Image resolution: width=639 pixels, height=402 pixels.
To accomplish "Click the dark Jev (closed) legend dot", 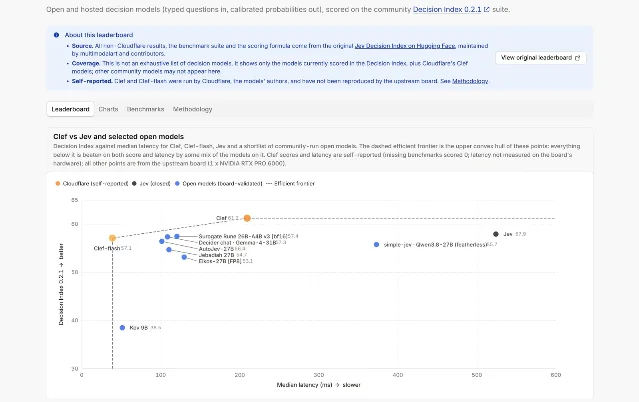I will 134,183.
